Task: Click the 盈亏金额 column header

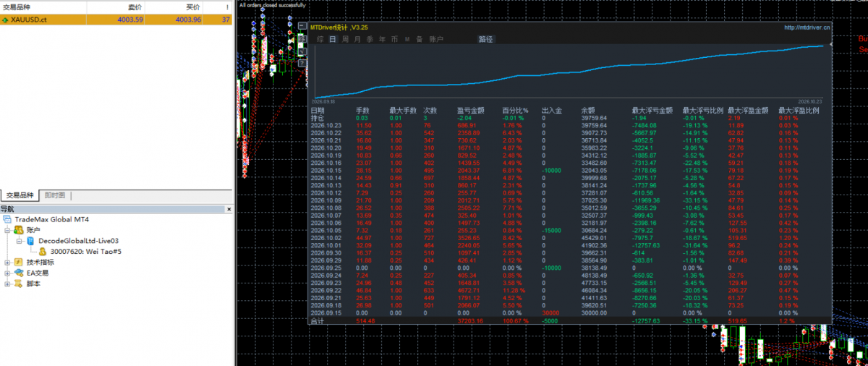Action: pos(469,110)
